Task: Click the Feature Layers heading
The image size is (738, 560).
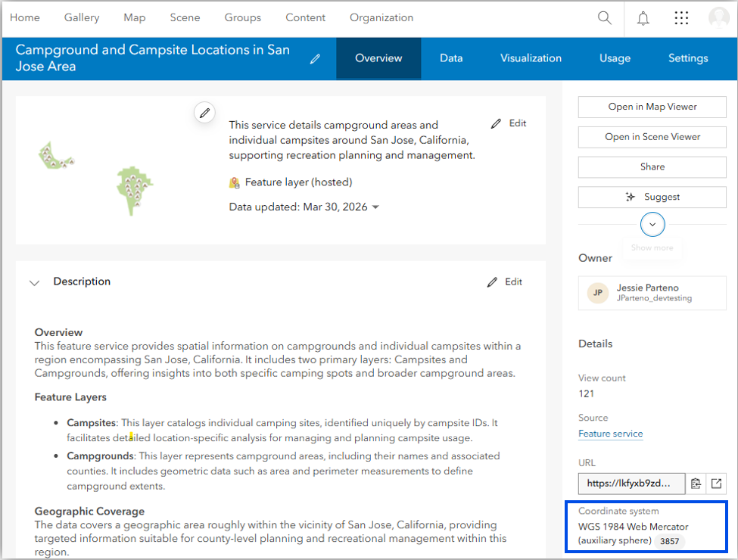Action: tap(70, 397)
